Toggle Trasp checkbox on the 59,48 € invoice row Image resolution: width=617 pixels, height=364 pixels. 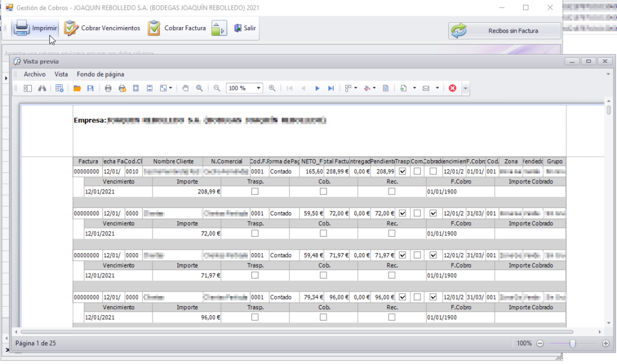pyautogui.click(x=402, y=256)
